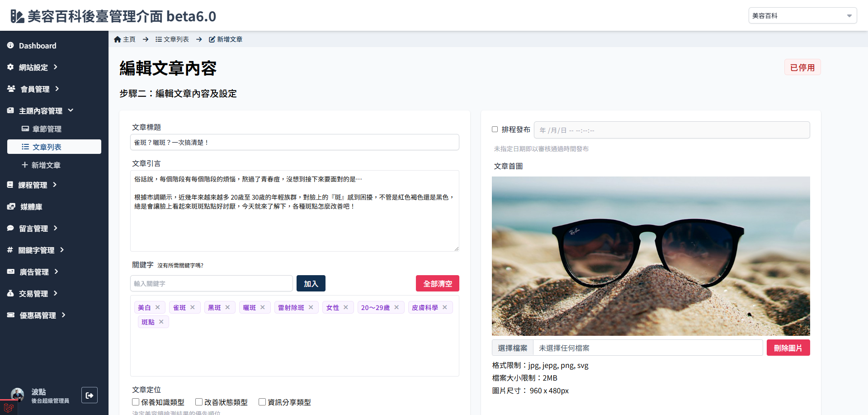
Task: Click the 文章列表 list icon in sidebar
Action: click(25, 147)
